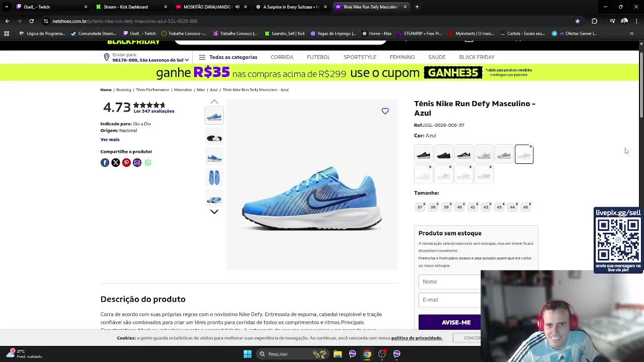Select size 42
The image size is (644, 362).
[x=486, y=207]
